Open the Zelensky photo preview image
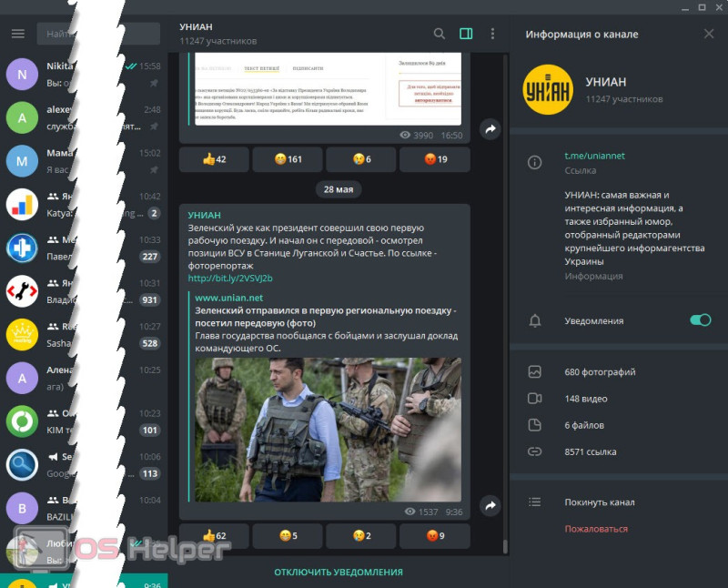 point(328,429)
